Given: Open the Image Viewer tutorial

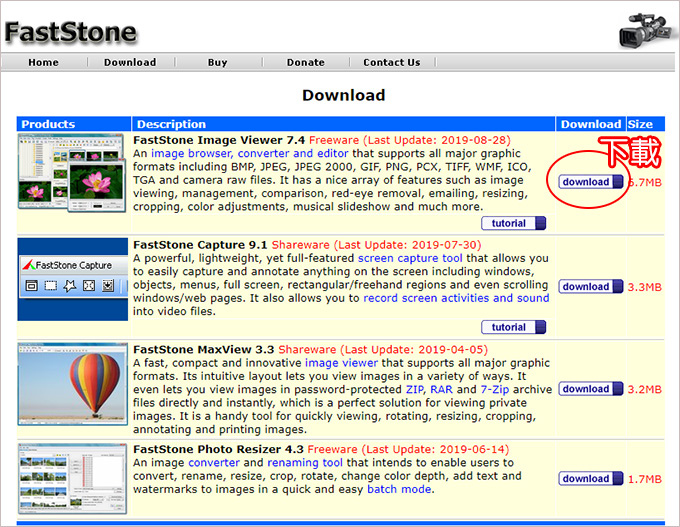Looking at the screenshot, I should point(513,223).
